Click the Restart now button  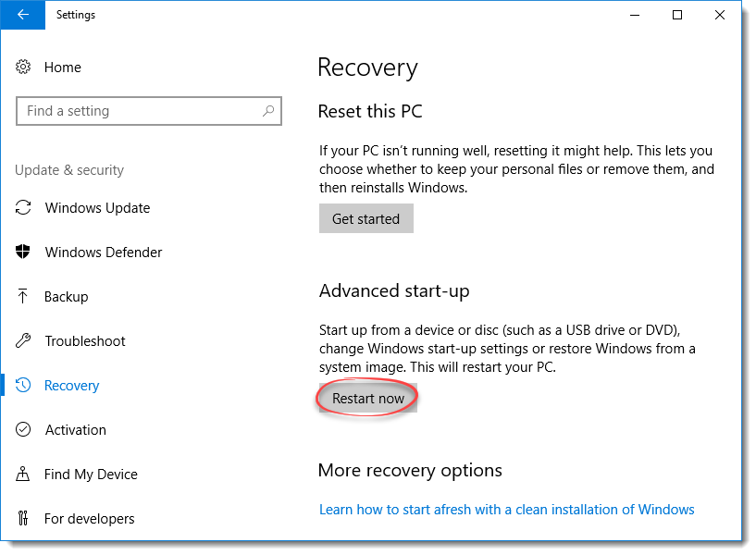tap(366, 398)
